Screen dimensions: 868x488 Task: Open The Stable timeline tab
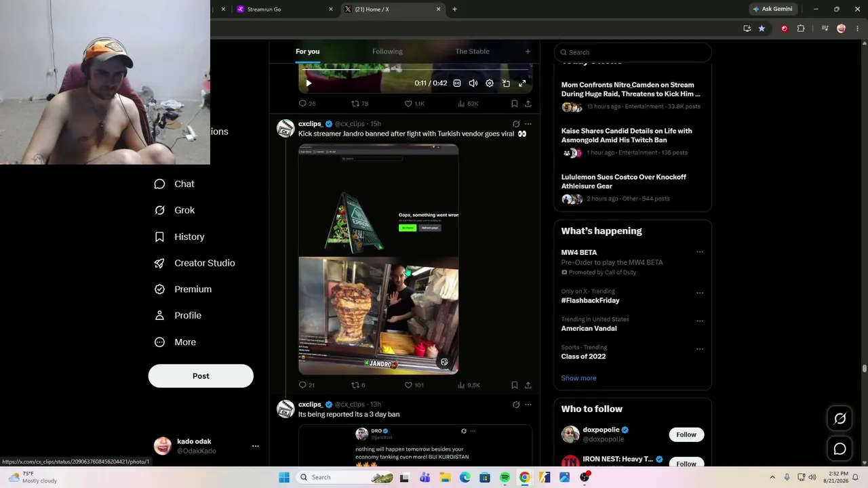click(472, 52)
